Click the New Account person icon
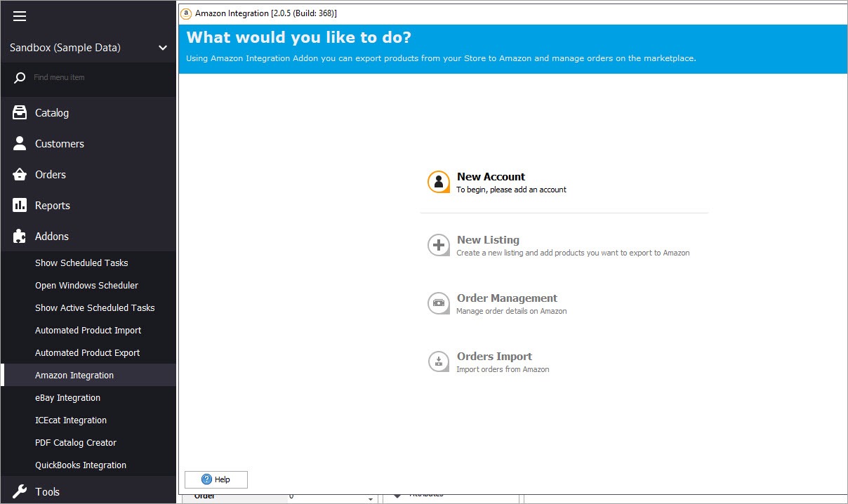This screenshot has height=504, width=848. 438,181
